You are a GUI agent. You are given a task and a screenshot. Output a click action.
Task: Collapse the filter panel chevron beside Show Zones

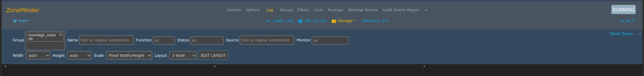[640, 34]
